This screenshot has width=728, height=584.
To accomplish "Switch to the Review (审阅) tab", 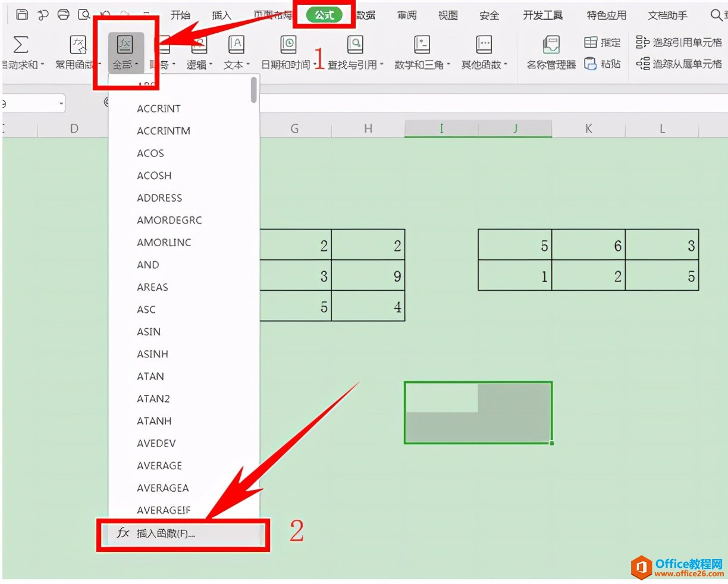I will tap(407, 15).
